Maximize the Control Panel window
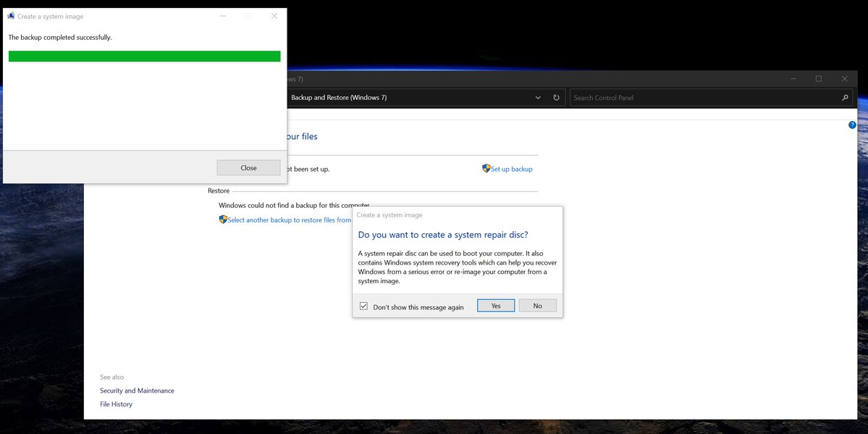Screen dimensions: 868x434 point(819,79)
